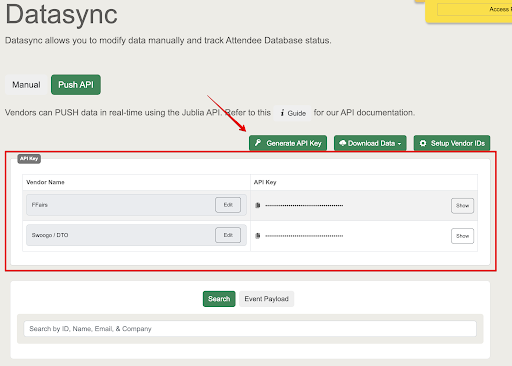The image size is (512, 366).
Task: Click the key icon on Generate API Key
Action: click(x=258, y=143)
